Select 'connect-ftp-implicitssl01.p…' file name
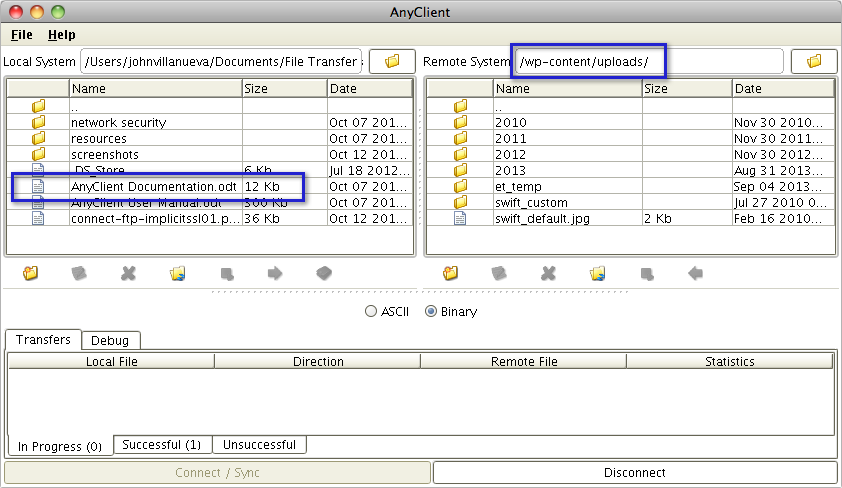The width and height of the screenshot is (842, 488). pyautogui.click(x=155, y=218)
